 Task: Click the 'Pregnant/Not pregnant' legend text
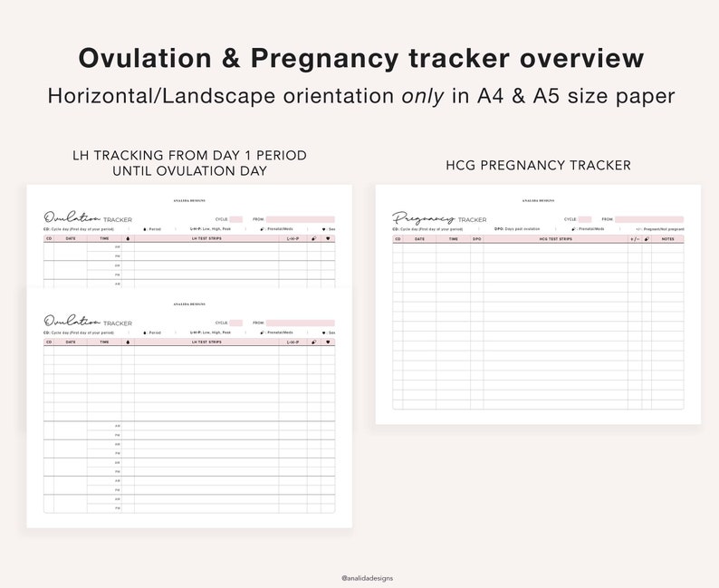664,229
